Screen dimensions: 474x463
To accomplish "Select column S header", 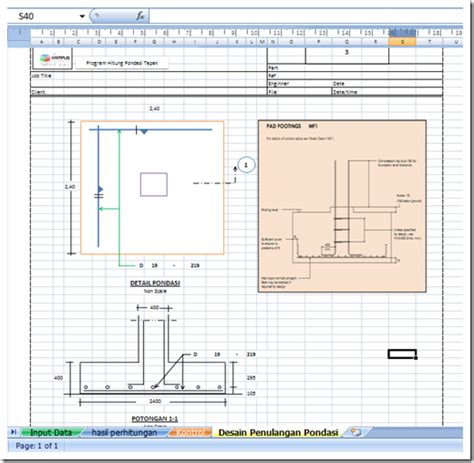I will click(x=402, y=42).
